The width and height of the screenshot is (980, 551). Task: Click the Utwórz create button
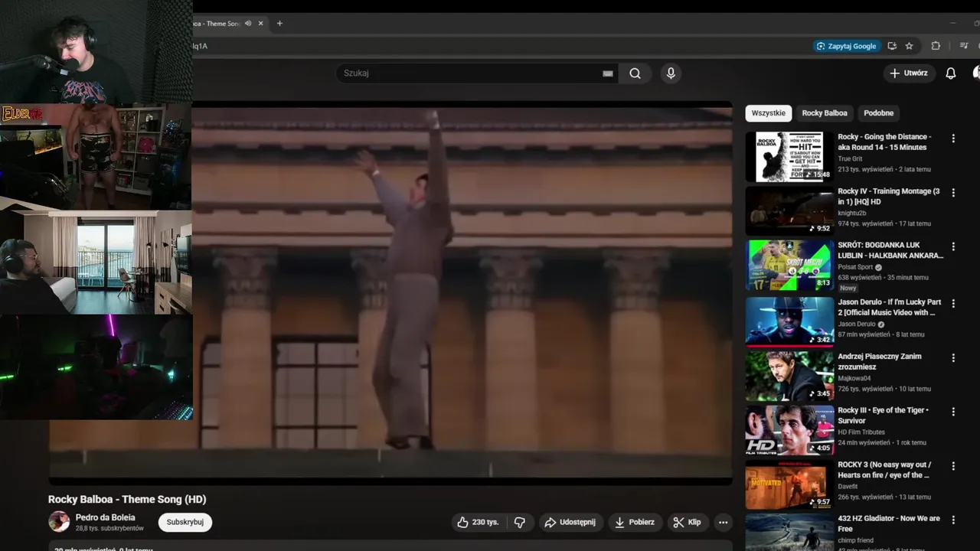point(909,73)
